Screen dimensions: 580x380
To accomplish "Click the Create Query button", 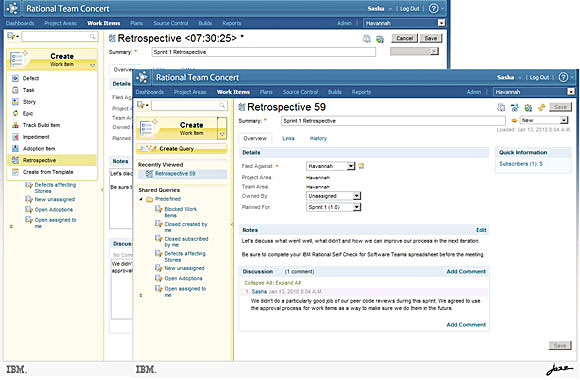I will (x=182, y=149).
